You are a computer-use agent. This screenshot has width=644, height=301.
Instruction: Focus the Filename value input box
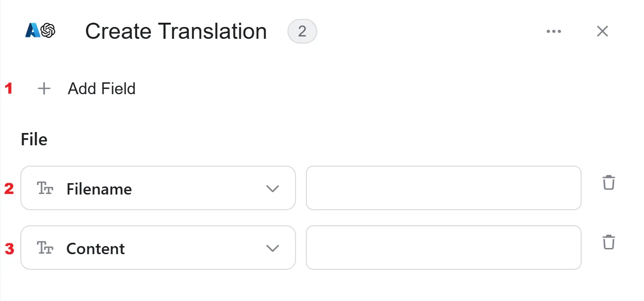(x=444, y=188)
